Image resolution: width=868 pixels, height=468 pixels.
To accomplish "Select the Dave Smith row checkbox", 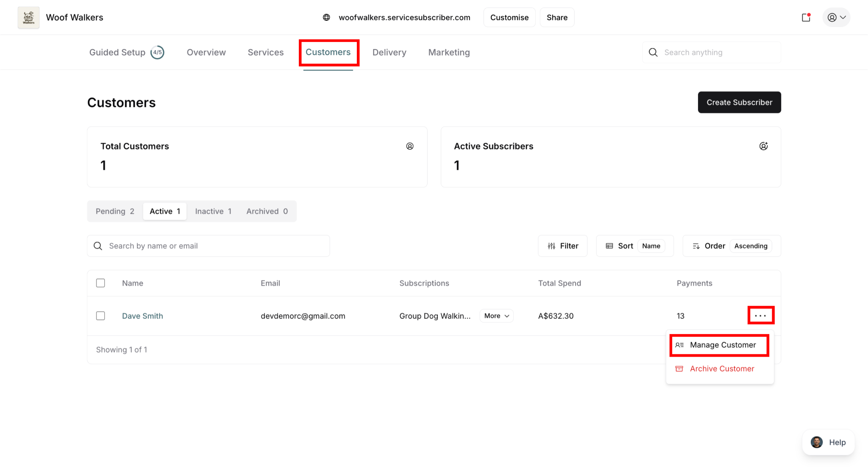I will pos(100,316).
